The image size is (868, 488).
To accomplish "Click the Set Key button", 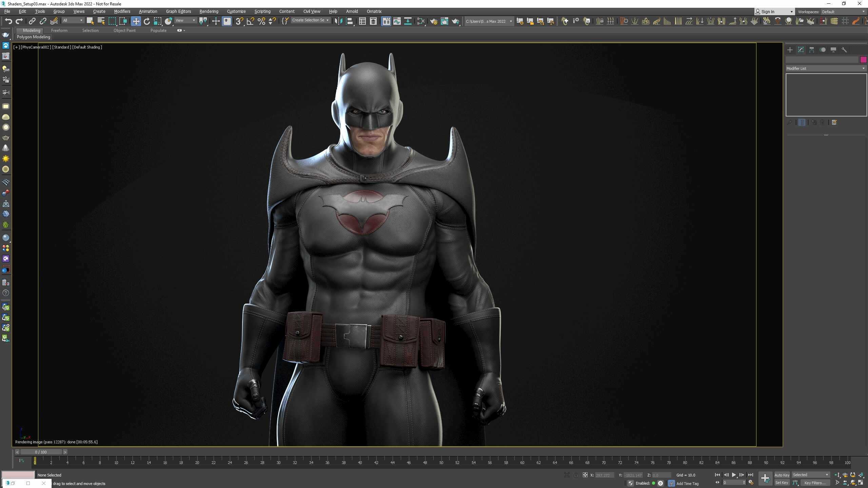I will [x=782, y=483].
